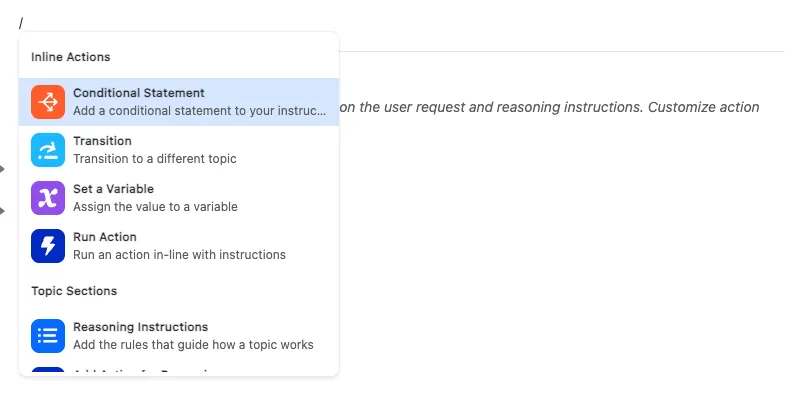Image resolution: width=804 pixels, height=413 pixels.
Task: Click 'Assign the value to a variable' description
Action: (155, 207)
